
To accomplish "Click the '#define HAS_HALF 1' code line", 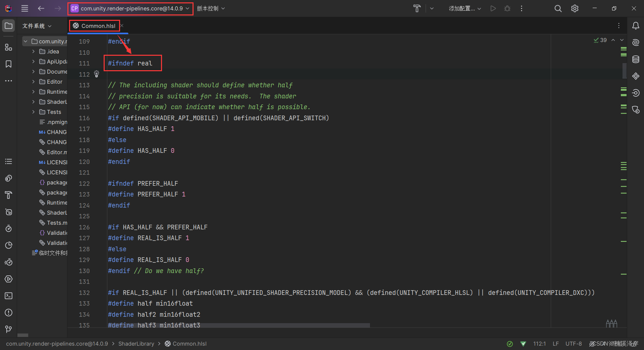I will coord(141,129).
